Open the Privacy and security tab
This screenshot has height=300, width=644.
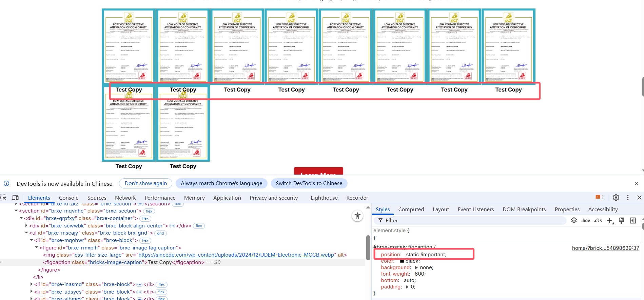tap(274, 198)
